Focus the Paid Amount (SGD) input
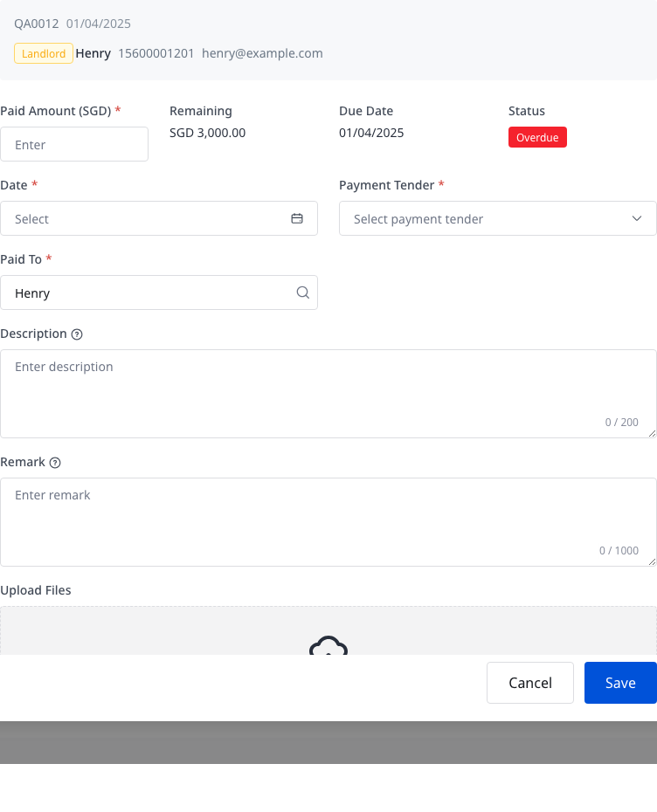 (x=74, y=144)
